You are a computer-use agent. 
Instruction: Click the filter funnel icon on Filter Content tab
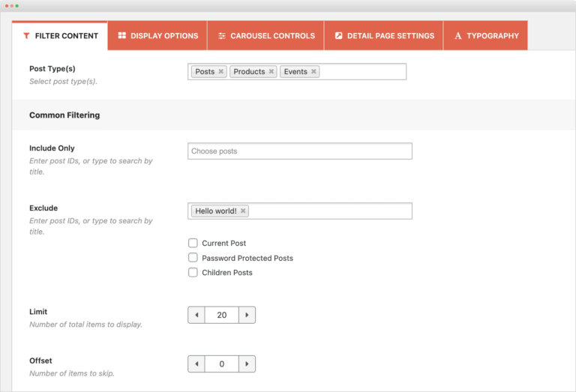coord(26,36)
